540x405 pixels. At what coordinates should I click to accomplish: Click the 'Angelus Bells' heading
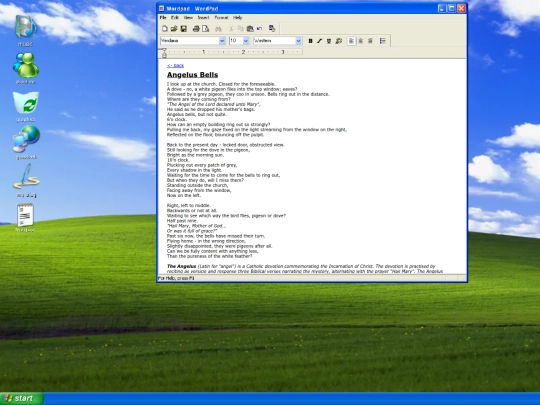point(192,75)
